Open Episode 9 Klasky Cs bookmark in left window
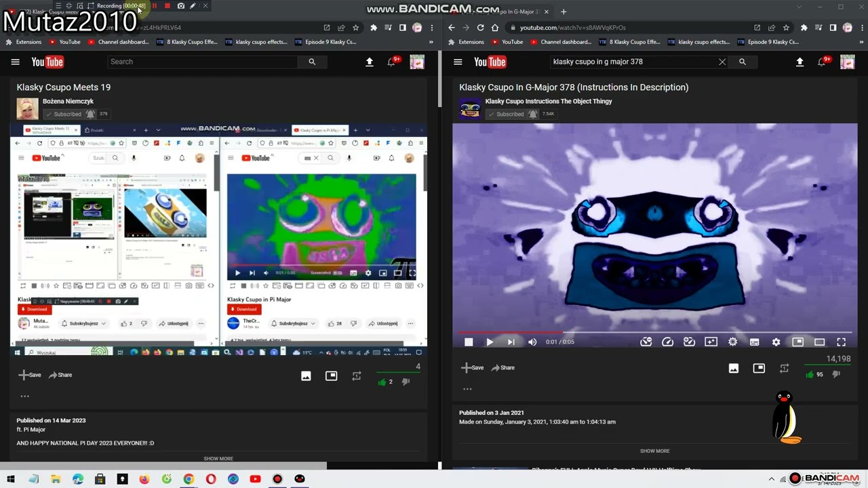Screen dimensions: 868x488 pyautogui.click(x=325, y=42)
